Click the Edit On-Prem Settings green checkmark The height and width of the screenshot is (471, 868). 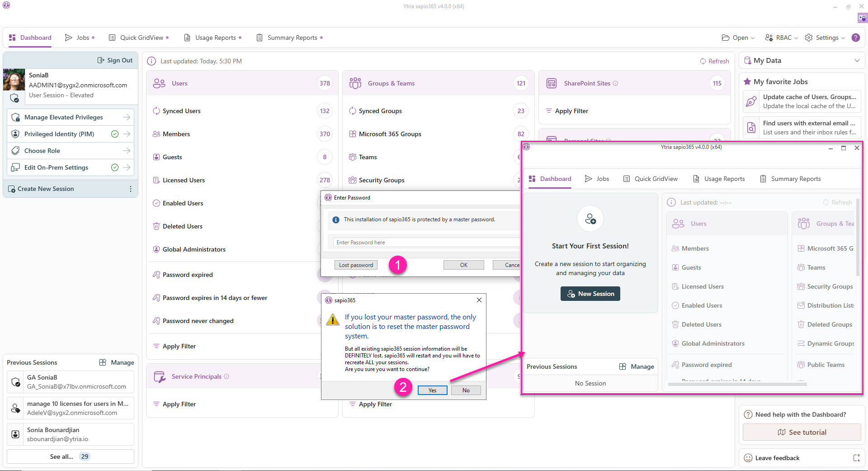pos(115,167)
